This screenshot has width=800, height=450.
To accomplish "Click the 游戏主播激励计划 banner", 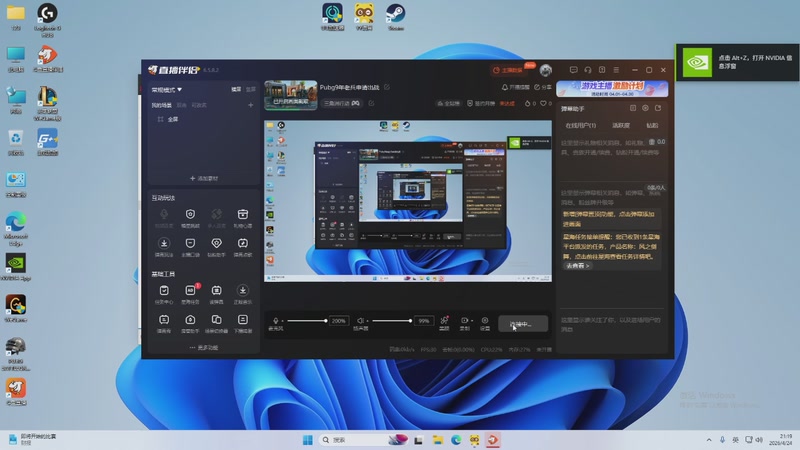I will (612, 89).
